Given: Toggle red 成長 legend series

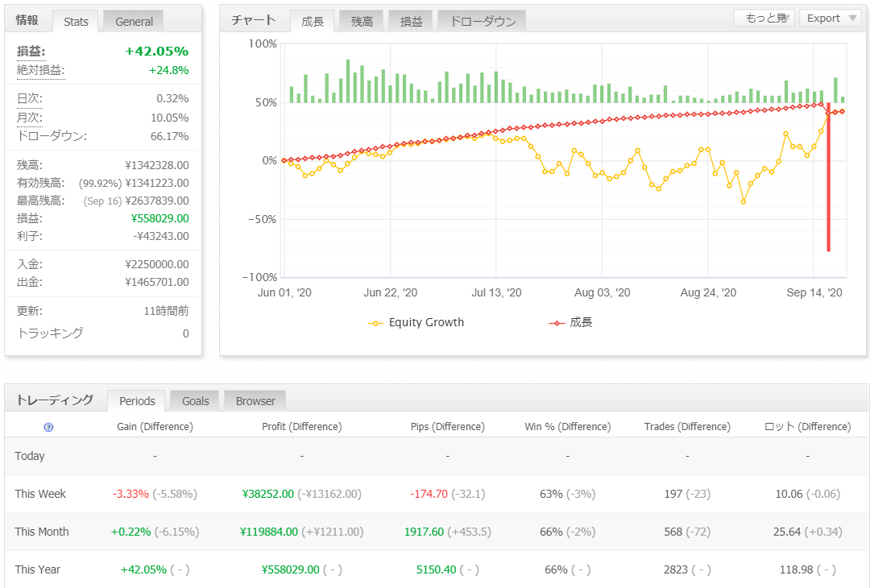Looking at the screenshot, I should pyautogui.click(x=570, y=323).
